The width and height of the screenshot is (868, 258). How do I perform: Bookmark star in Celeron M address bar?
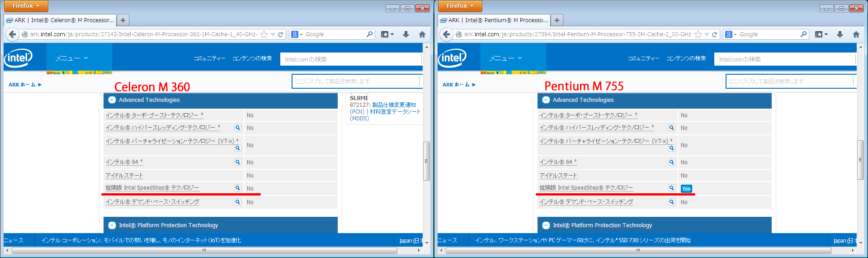coord(264,34)
